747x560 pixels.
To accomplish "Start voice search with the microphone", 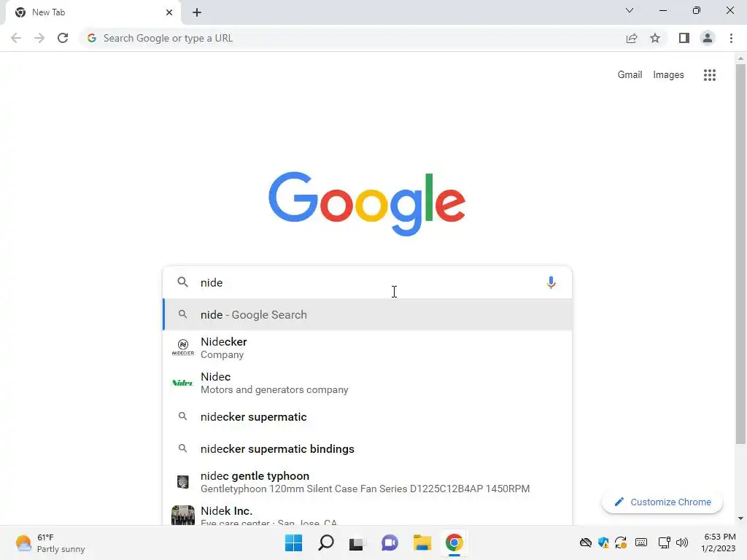I will (551, 282).
